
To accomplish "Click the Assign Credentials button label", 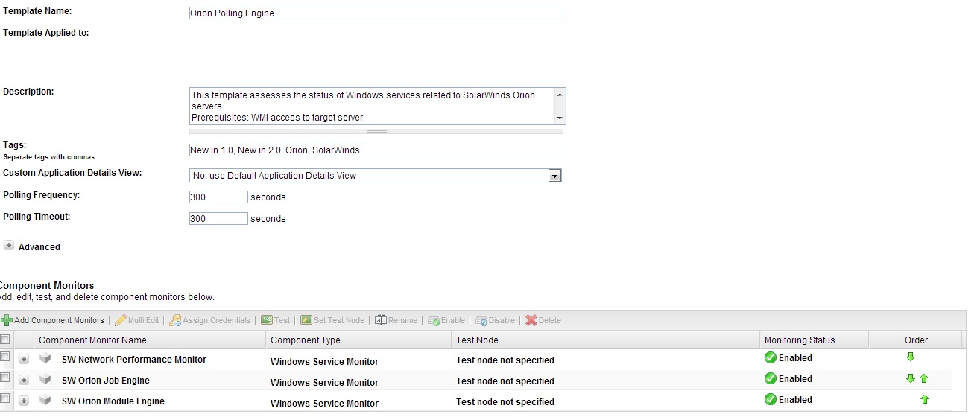I will pyautogui.click(x=217, y=321).
